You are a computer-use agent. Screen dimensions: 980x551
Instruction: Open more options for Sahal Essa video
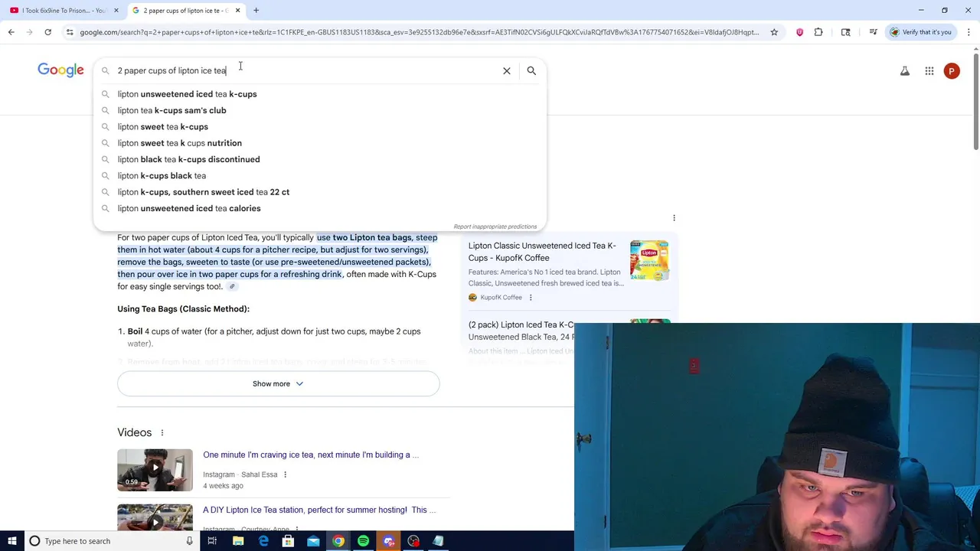tap(285, 474)
